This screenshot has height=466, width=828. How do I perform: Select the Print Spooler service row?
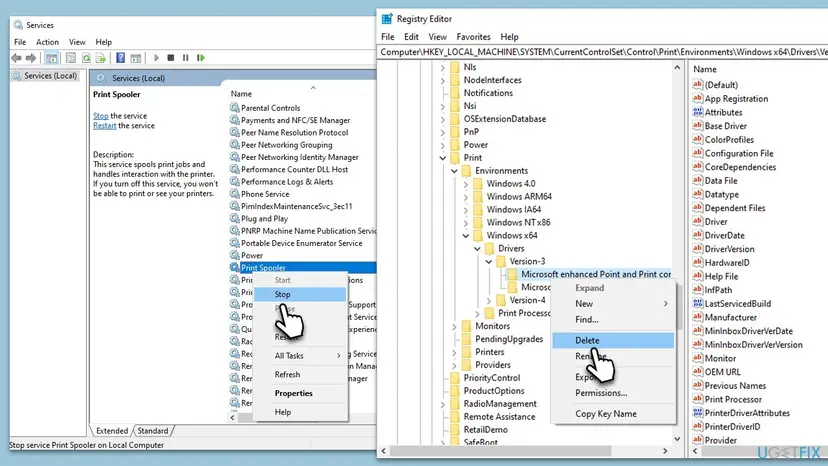(303, 267)
